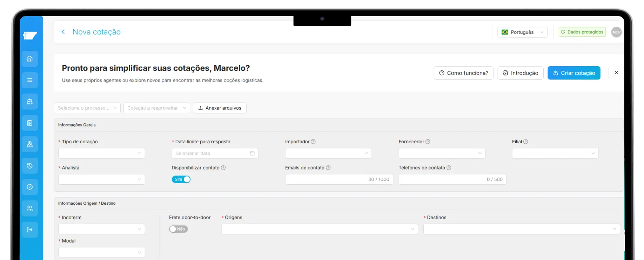
Task: Open the Selecione o processo dropdown
Action: pyautogui.click(x=87, y=108)
